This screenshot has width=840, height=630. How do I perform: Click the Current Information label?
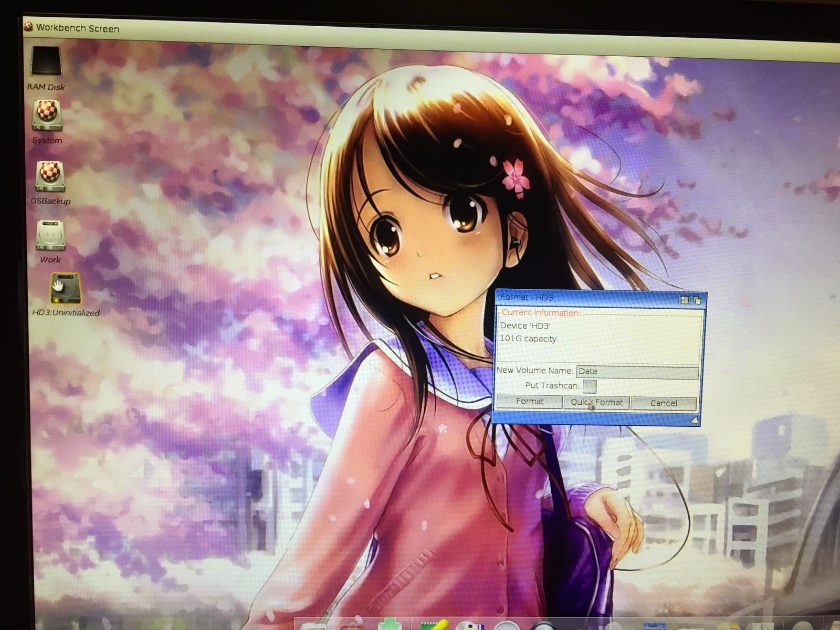[x=541, y=313]
